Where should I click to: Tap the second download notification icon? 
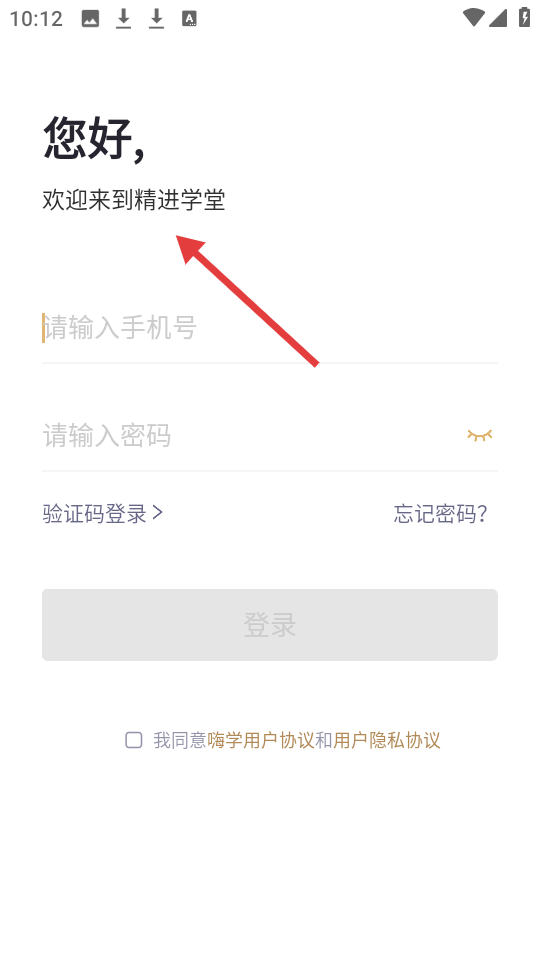[157, 19]
